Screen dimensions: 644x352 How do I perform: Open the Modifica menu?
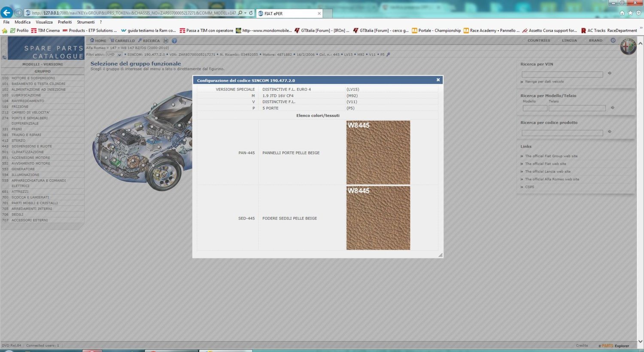coord(22,22)
